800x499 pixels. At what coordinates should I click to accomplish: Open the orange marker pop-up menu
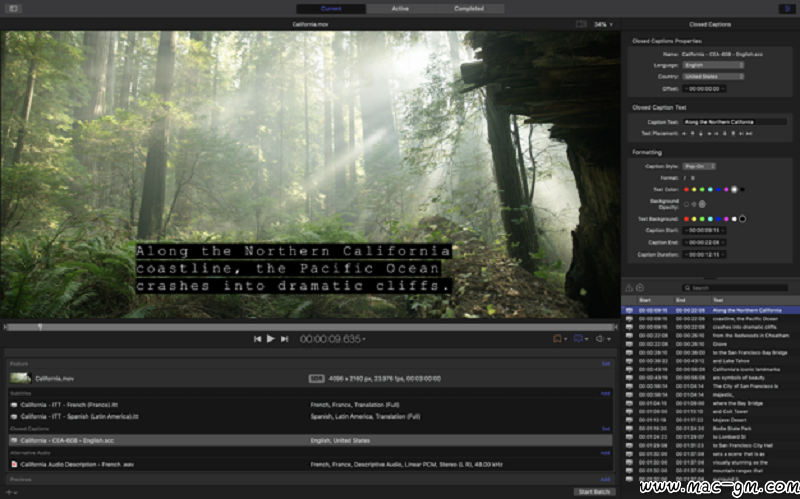560,339
